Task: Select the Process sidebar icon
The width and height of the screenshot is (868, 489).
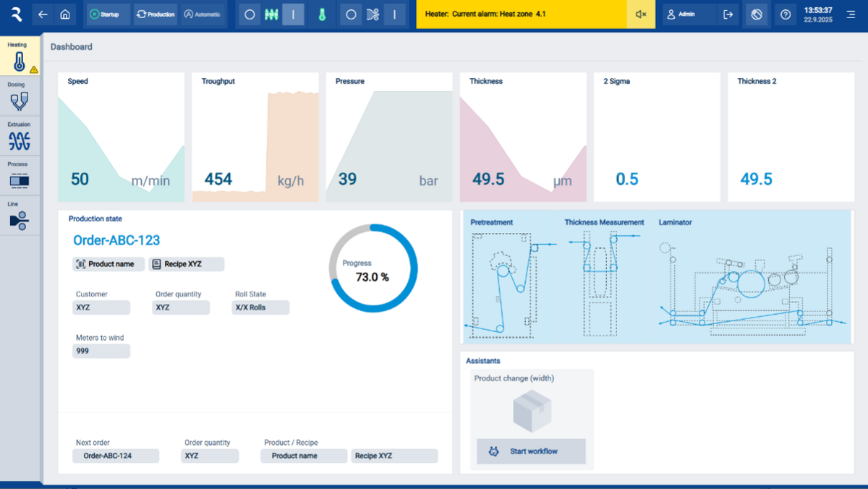Action: click(20, 176)
